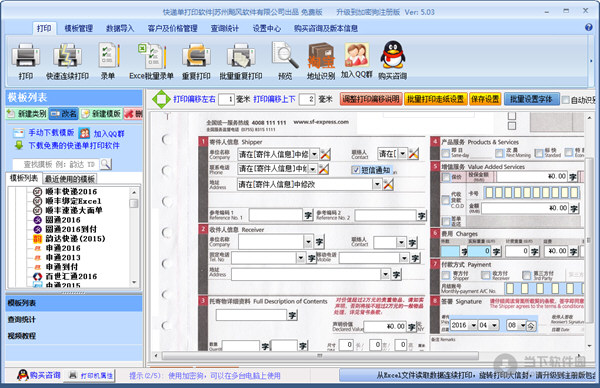Open the 下载免费的快递单打印软件 link

pyautogui.click(x=74, y=146)
